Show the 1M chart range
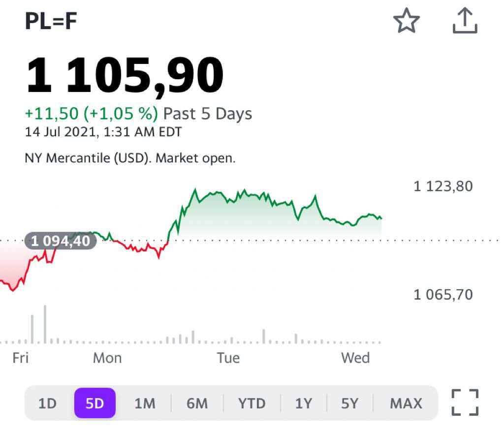Viewport: 504px width, 431px height. pos(145,403)
